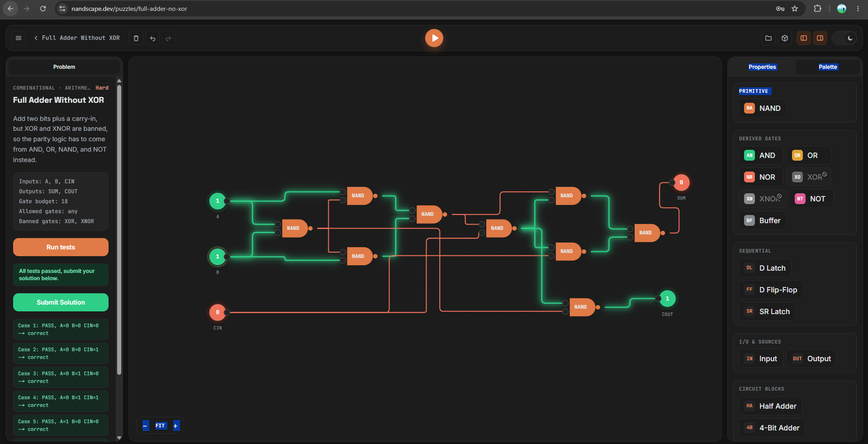868x444 pixels.
Task: Pick the OR gate from palette
Action: [808, 155]
